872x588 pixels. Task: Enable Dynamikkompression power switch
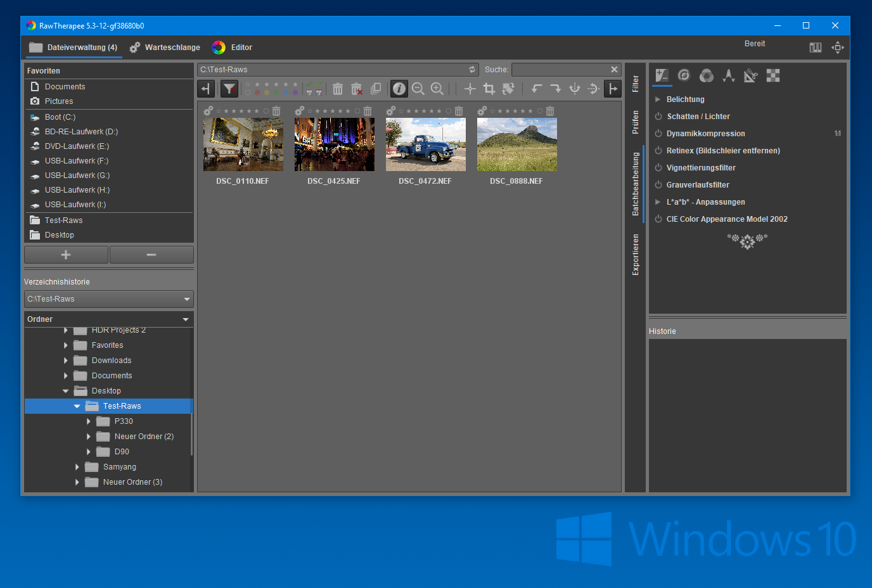point(658,134)
